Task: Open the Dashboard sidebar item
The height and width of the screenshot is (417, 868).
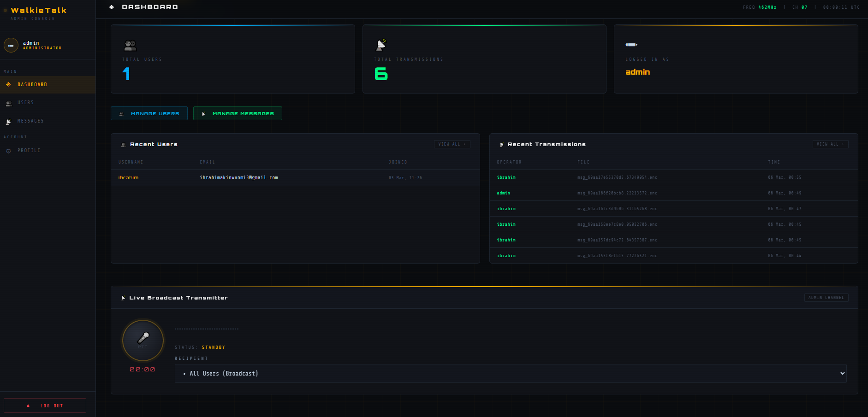Action: 48,85
